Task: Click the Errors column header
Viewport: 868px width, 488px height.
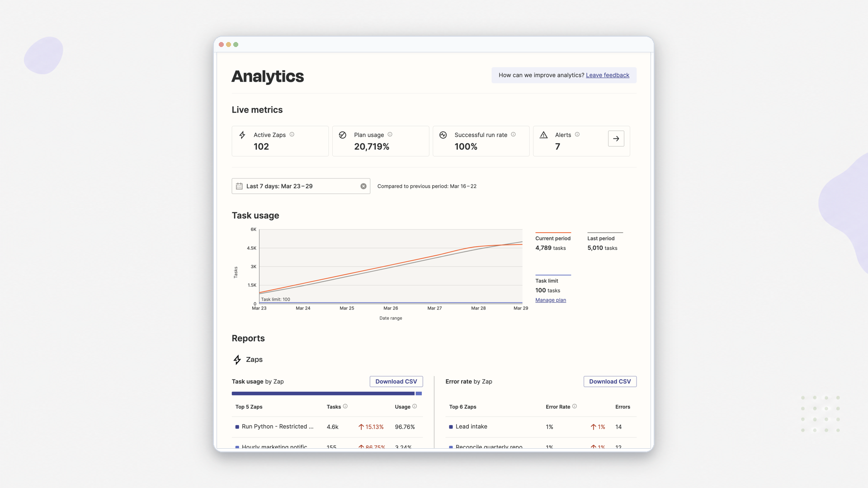Action: (x=623, y=407)
